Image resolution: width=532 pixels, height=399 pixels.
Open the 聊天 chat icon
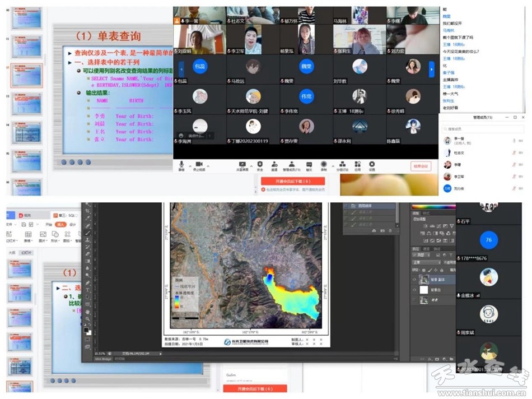coord(309,165)
